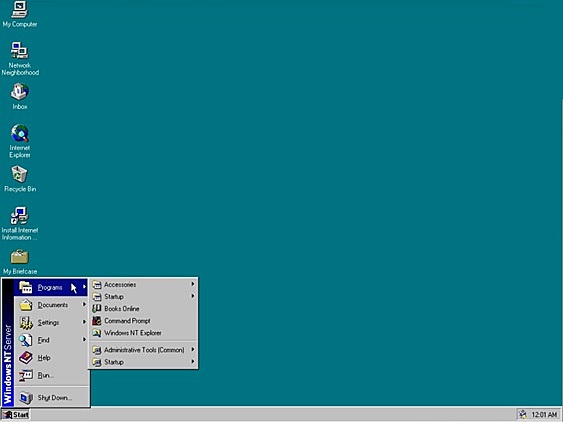This screenshot has width=563, height=422.
Task: Click the Settings control panel icon
Action: click(x=26, y=323)
